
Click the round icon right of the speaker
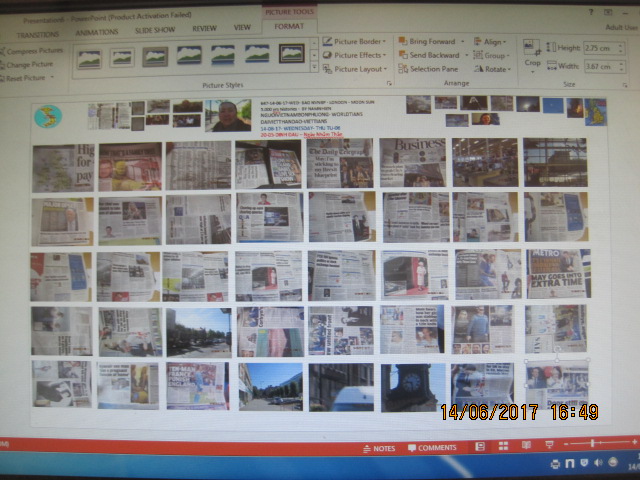point(613,462)
